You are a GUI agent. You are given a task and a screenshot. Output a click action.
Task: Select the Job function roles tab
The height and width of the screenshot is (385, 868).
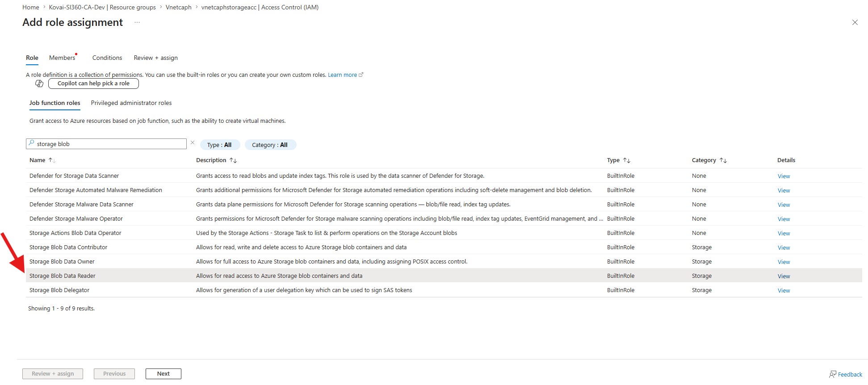point(55,103)
